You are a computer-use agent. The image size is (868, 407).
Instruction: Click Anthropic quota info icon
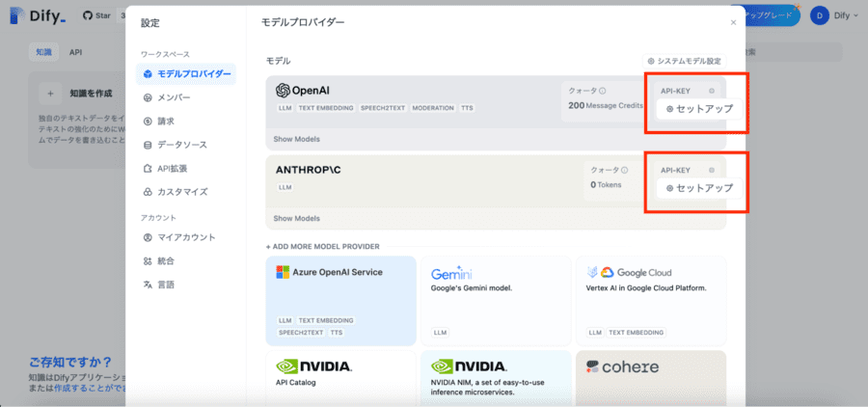tap(625, 170)
